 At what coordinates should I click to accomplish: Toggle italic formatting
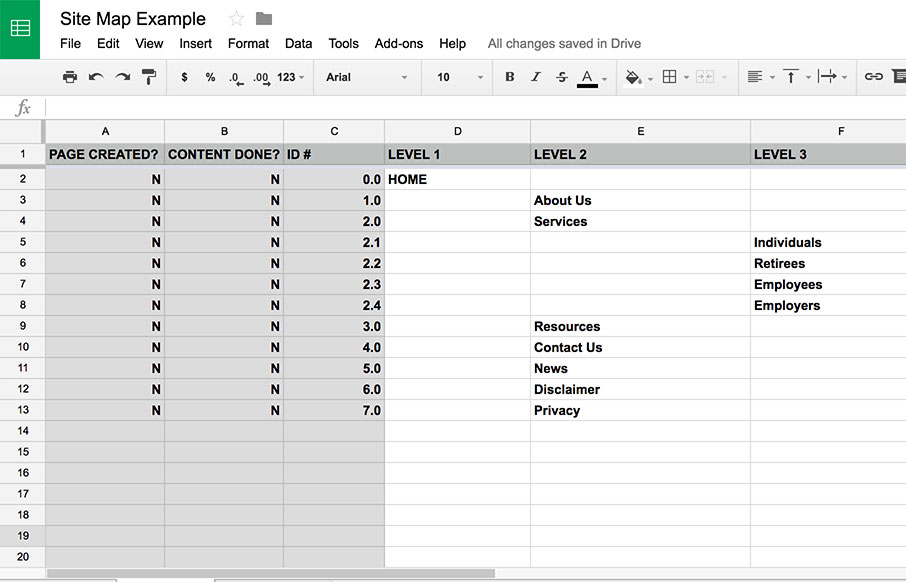point(536,76)
